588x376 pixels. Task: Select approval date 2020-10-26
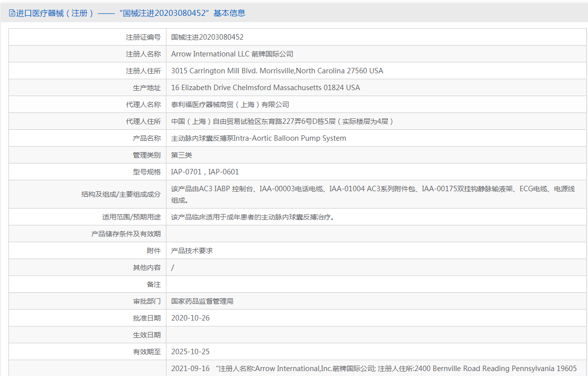191,318
